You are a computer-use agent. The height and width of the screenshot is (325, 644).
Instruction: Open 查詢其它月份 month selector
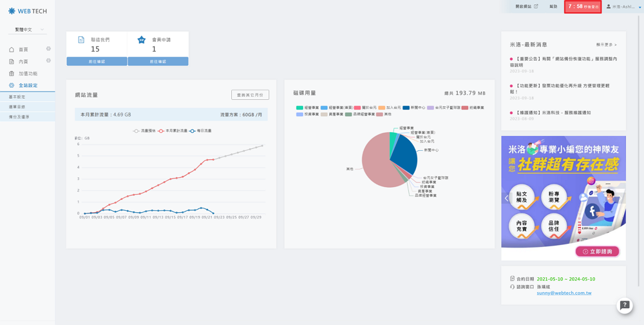[x=250, y=95]
